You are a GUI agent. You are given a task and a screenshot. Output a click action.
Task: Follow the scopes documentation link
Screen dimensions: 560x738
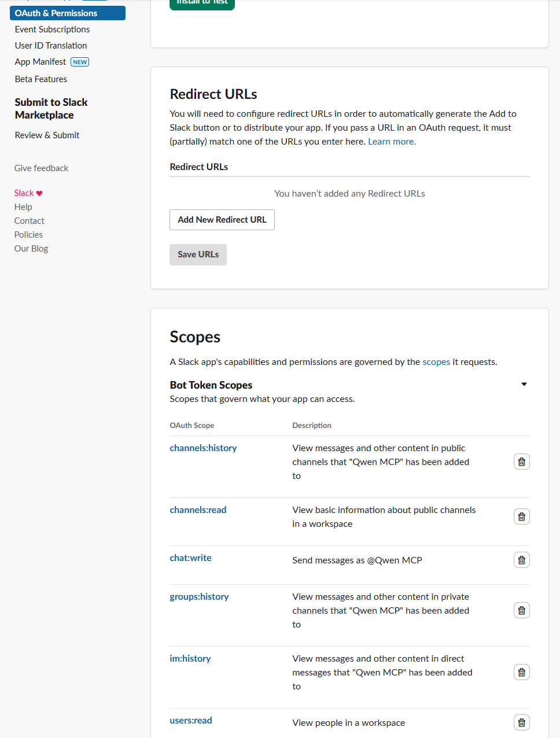click(x=436, y=362)
